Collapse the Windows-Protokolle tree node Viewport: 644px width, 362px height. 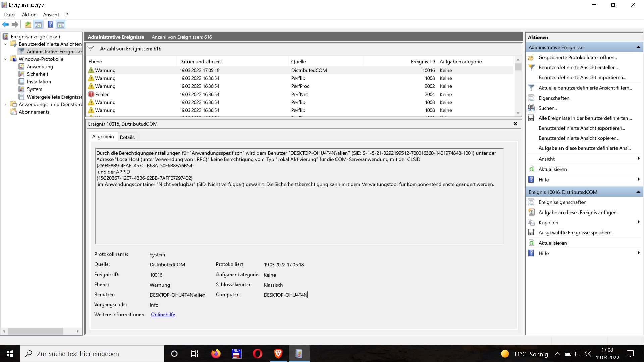[x=5, y=59]
